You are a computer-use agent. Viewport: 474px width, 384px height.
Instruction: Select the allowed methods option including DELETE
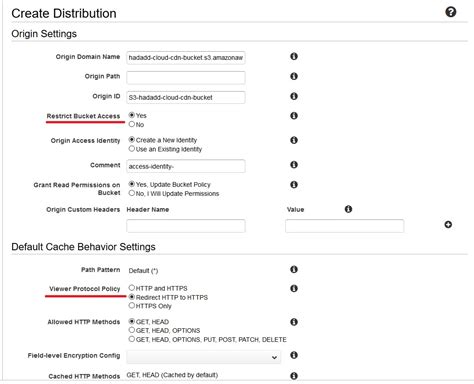point(132,339)
